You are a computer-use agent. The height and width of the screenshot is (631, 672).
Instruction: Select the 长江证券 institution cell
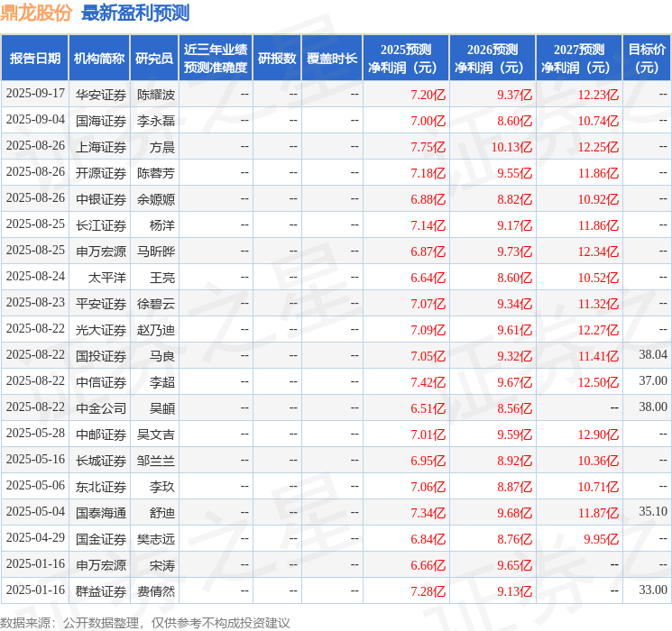pyautogui.click(x=101, y=225)
